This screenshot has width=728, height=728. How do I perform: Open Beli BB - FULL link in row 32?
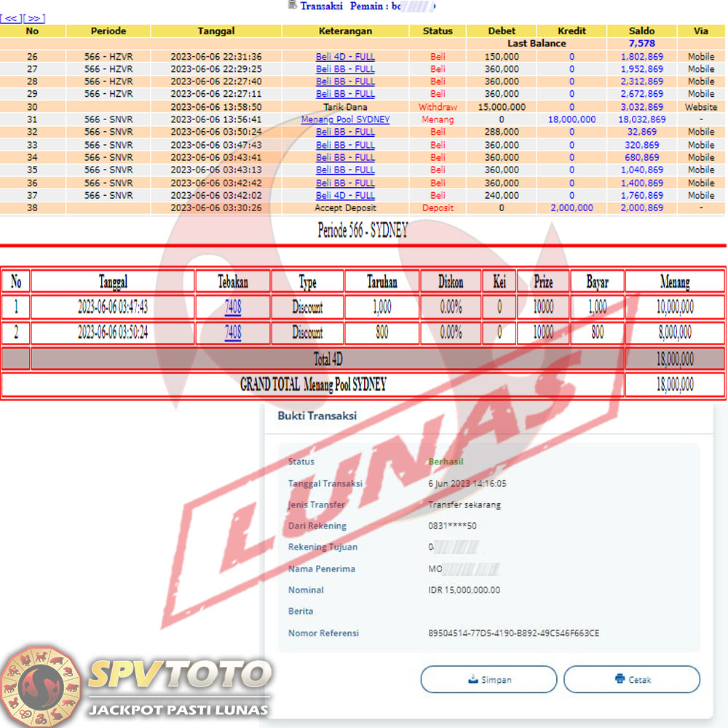(x=345, y=132)
